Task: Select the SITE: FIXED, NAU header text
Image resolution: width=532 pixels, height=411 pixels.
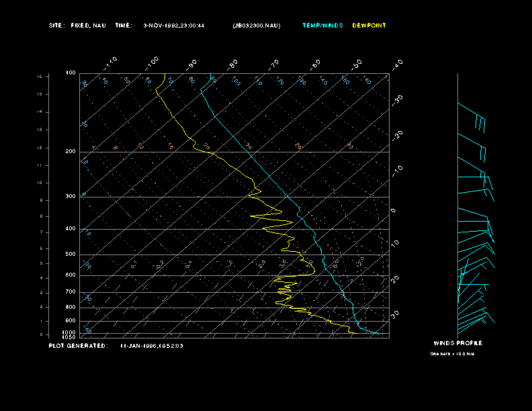Action: [x=77, y=26]
